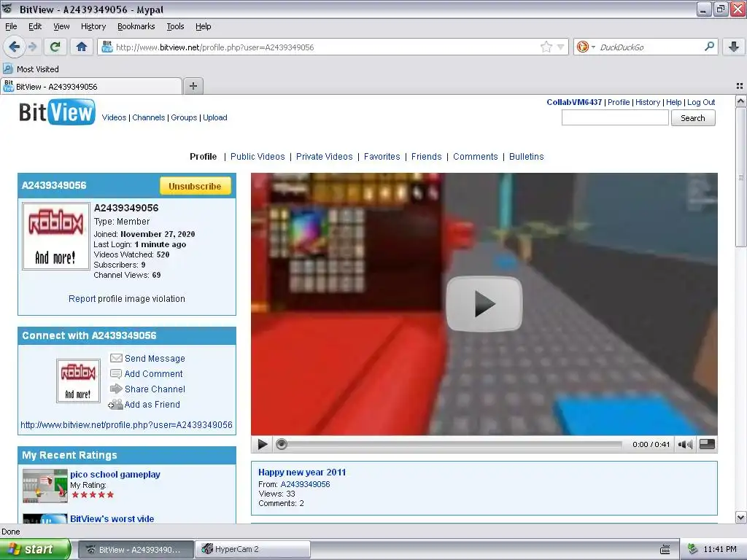Image resolution: width=747 pixels, height=560 pixels.
Task: Open pico school gameplay video link
Action: click(x=115, y=474)
